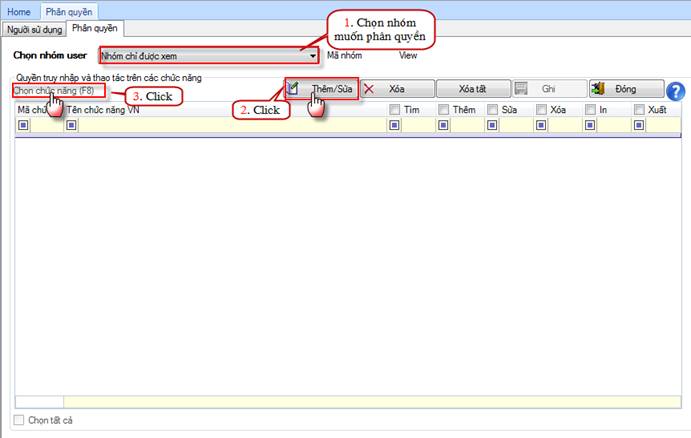Screen dimensions: 691x438
Task: Open the Người sử dụng sub-tab
Action: click(34, 30)
